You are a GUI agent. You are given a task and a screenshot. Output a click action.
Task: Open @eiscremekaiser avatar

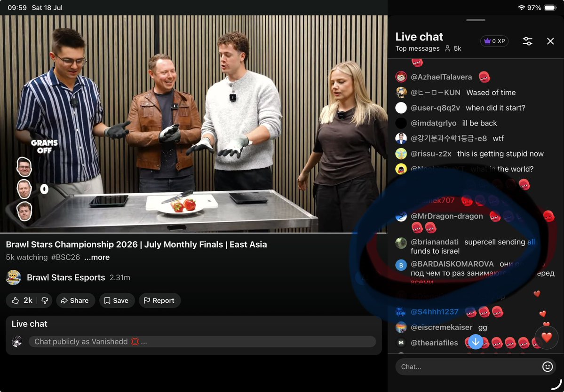[401, 327]
